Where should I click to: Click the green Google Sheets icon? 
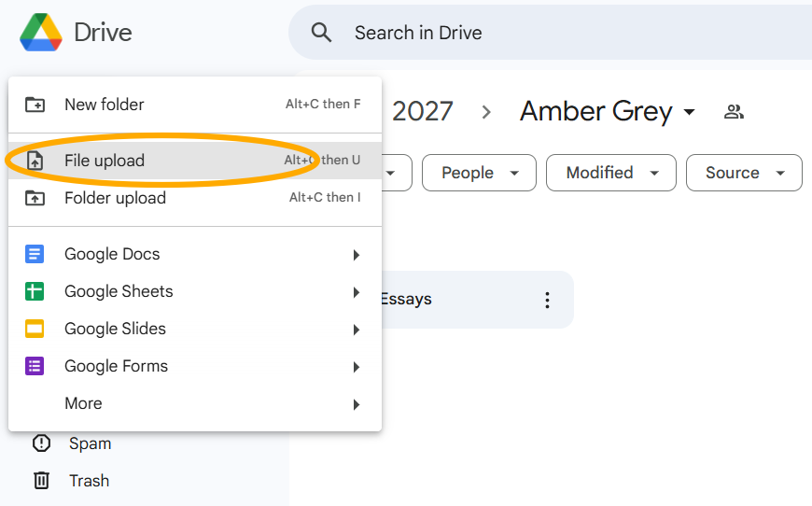(35, 291)
